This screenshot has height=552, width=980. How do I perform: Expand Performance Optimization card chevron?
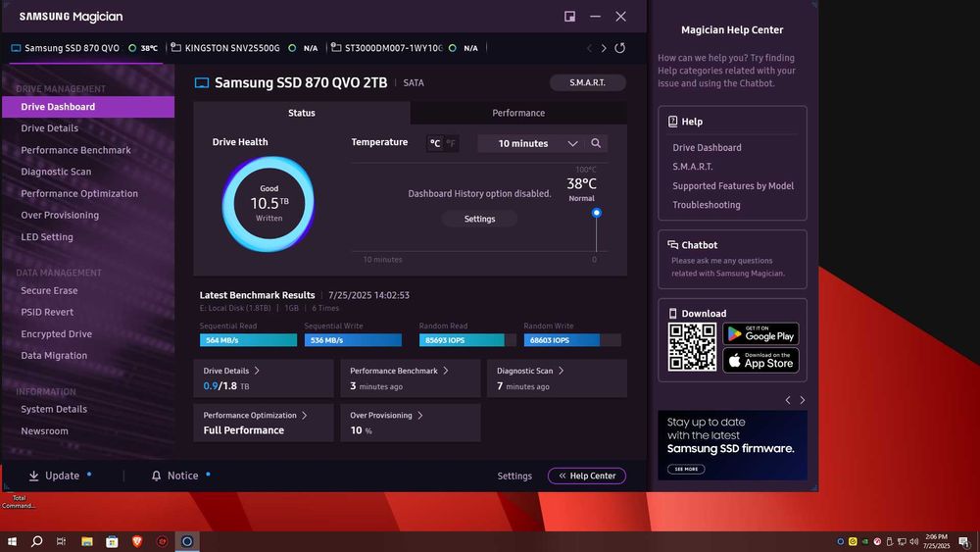point(305,415)
